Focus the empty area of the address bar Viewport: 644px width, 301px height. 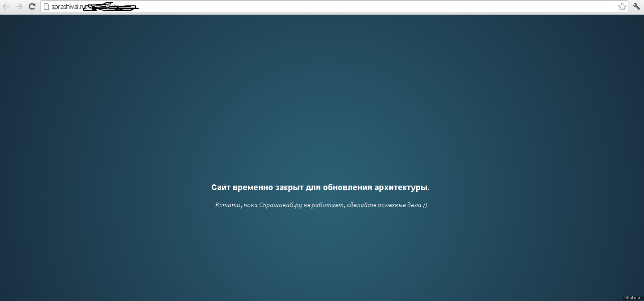[x=358, y=6]
